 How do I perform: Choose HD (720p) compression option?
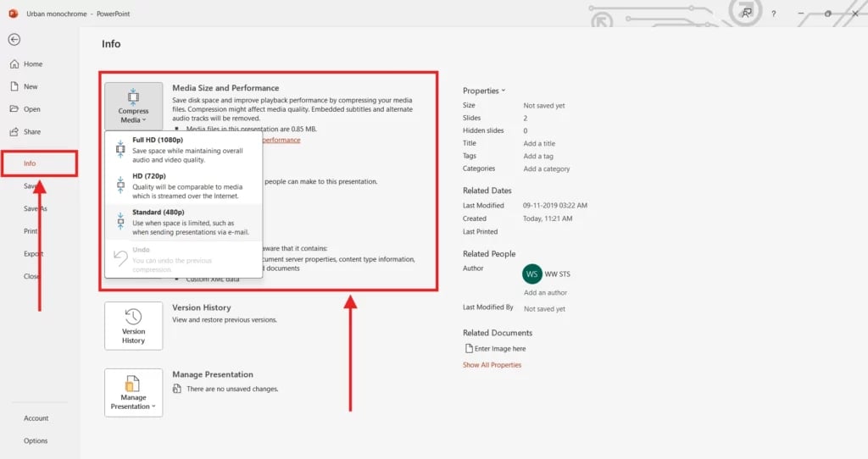pyautogui.click(x=183, y=186)
